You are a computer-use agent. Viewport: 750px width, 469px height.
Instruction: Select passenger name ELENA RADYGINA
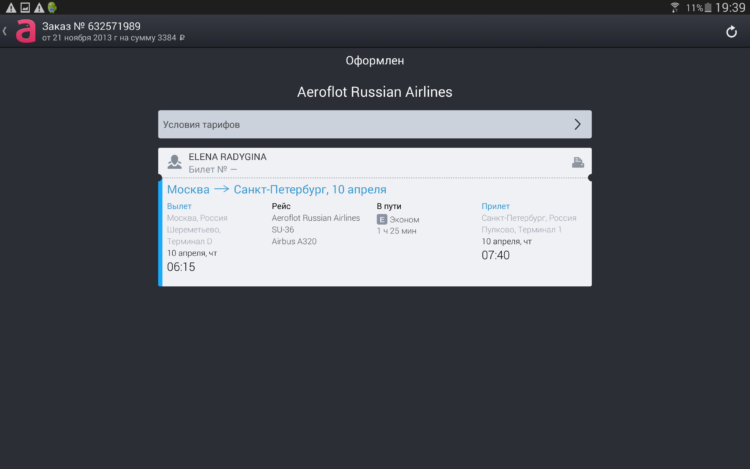coord(227,157)
